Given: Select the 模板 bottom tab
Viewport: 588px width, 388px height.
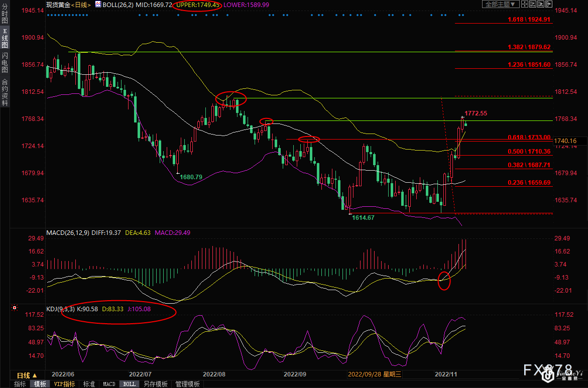Looking at the screenshot, I should [x=40, y=384].
